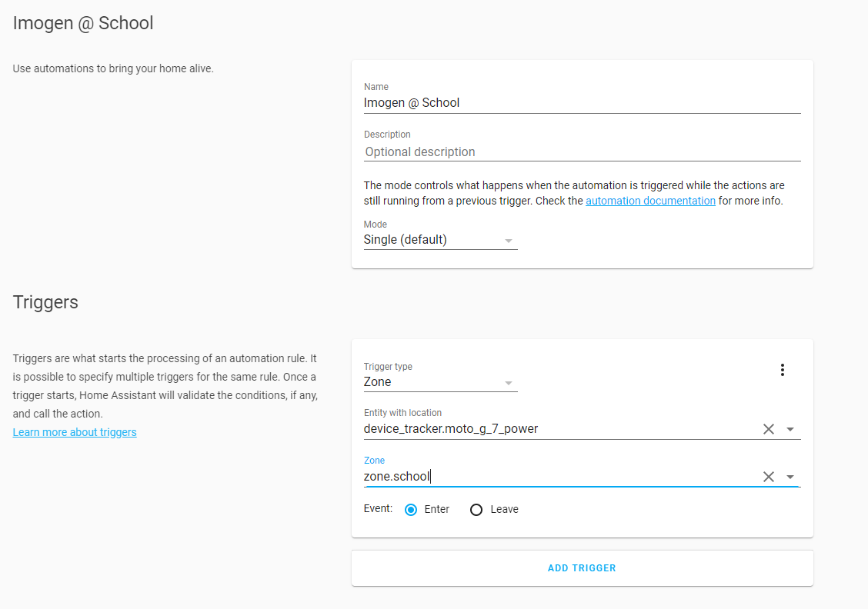Select the Enter event radio button

coord(411,510)
